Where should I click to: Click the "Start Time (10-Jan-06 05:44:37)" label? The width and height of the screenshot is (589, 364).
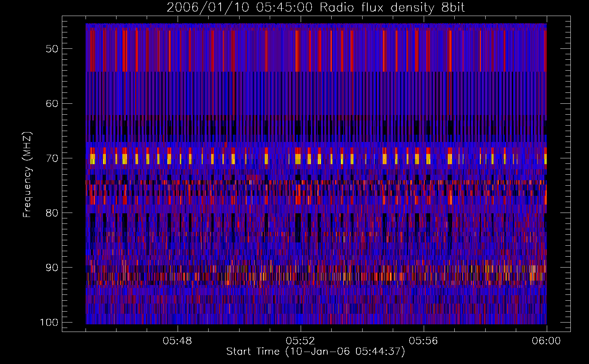pos(316,352)
